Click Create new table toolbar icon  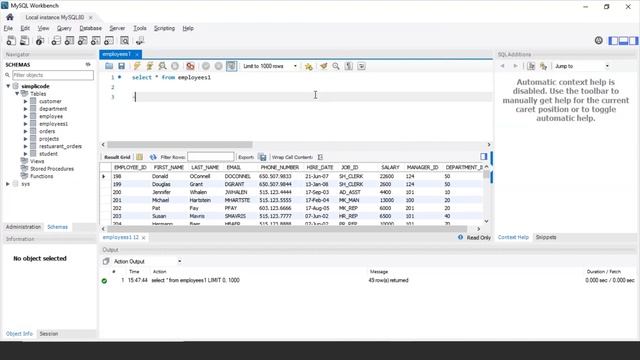click(x=69, y=40)
